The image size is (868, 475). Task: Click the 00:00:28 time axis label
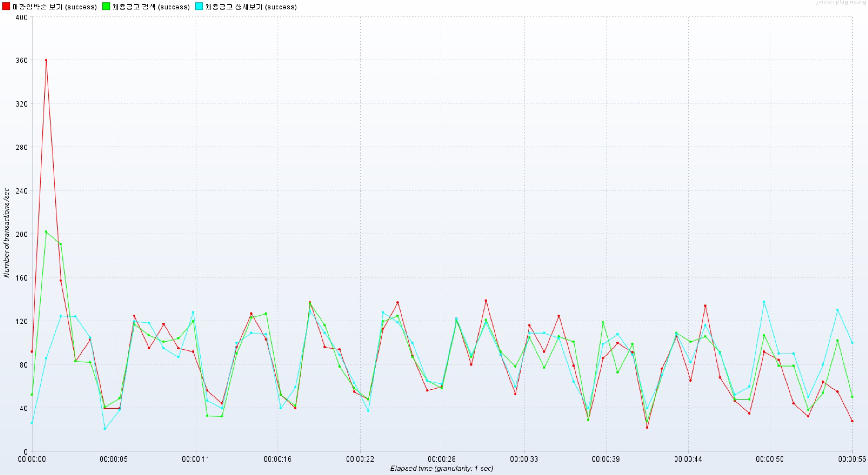(441, 459)
